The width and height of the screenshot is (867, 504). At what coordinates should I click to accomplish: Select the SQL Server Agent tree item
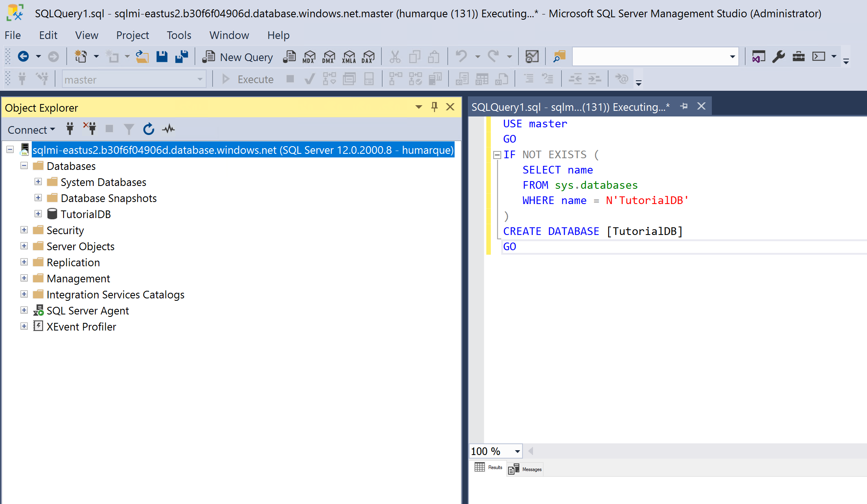88,310
